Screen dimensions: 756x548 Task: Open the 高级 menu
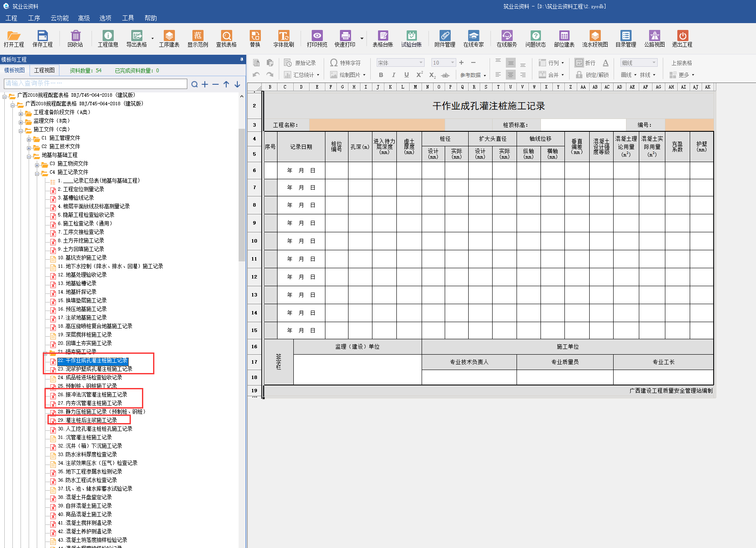pyautogui.click(x=84, y=18)
